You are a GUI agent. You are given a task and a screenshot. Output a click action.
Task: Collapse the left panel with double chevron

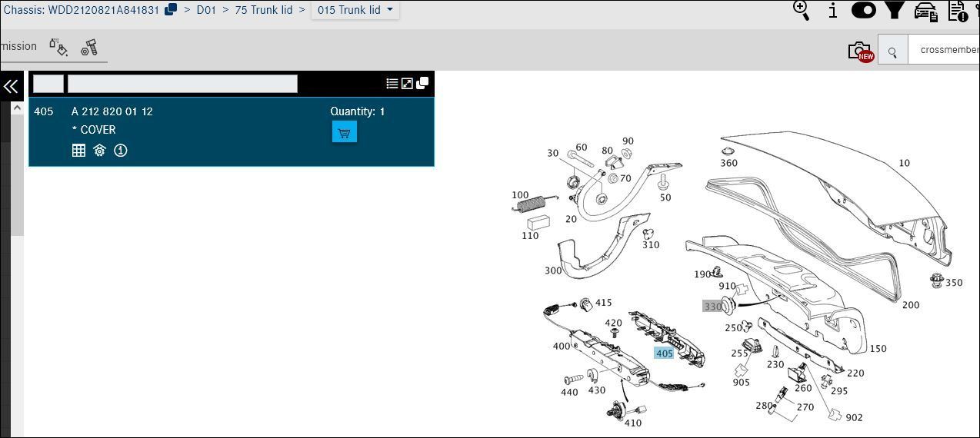tap(11, 86)
